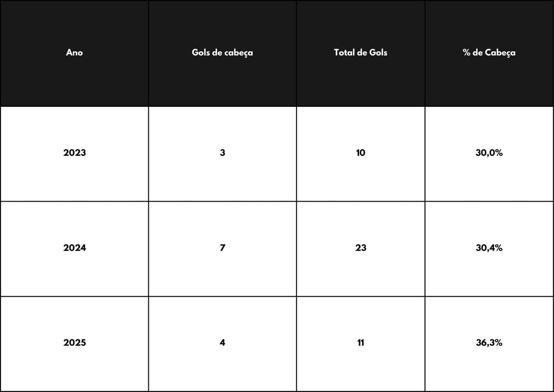Click the 30,4% percentage cell
This screenshot has height=392, width=554.
click(489, 248)
